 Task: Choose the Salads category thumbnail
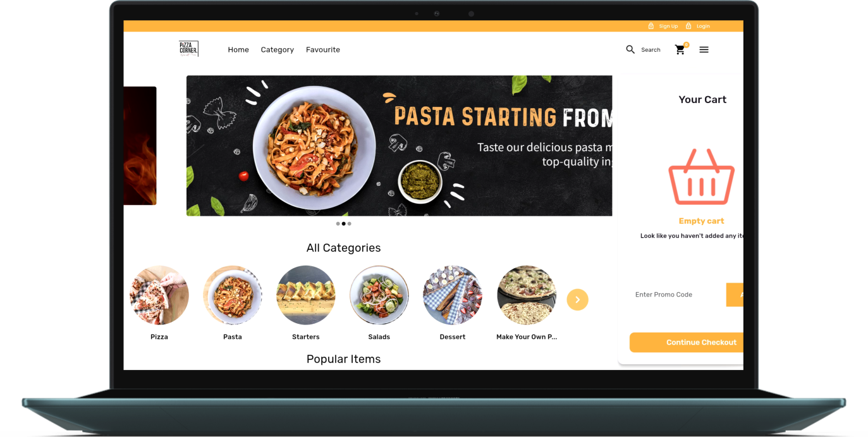click(379, 295)
